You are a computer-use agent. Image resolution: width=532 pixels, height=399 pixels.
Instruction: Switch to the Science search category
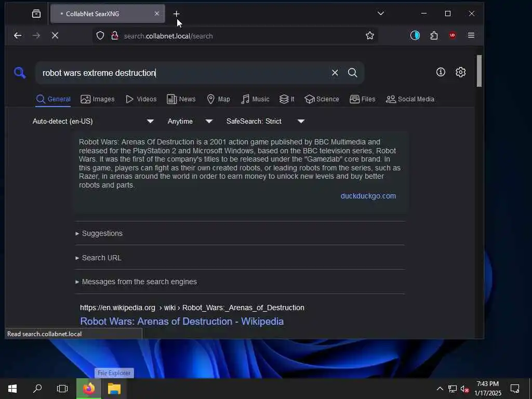point(322,99)
